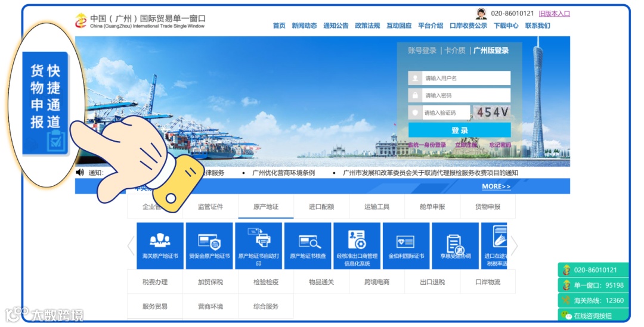This screenshot has height=327, width=644.
Task: Open the 忘记密码 link
Action: coord(500,145)
